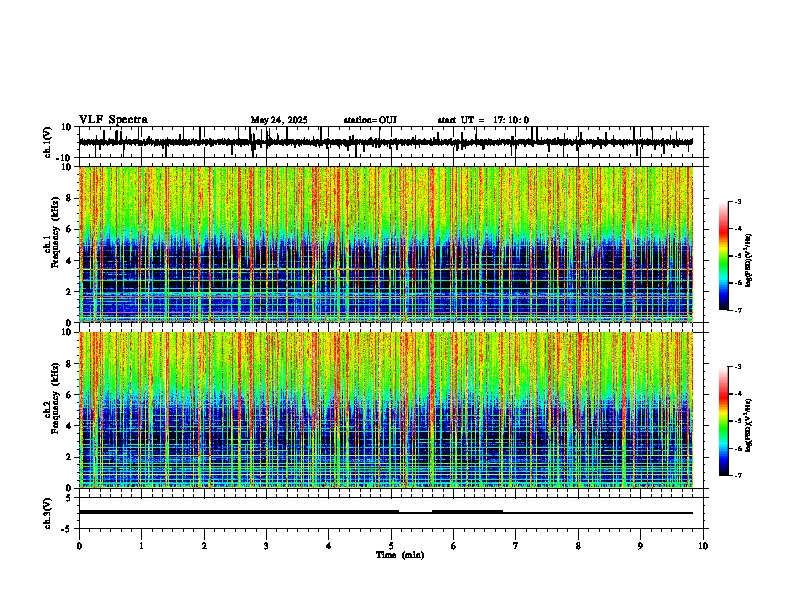Click the "-7" label on ch.2 colorbar
Viewport: 792px width, 612px height.
pos(738,475)
